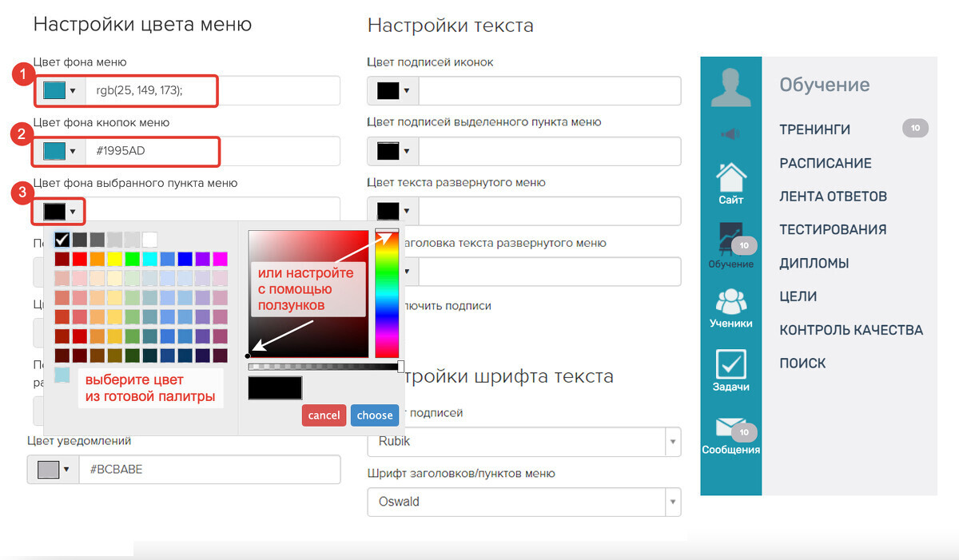Image resolution: width=959 pixels, height=560 pixels.
Task: Select the lone light blue swatch below palette
Action: point(62,375)
